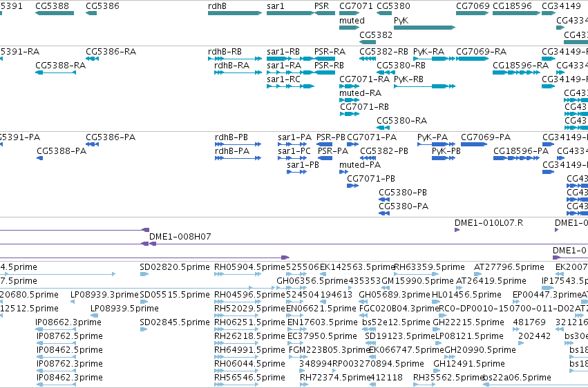
Task: Select the CG5386 gene feature
Action: (91, 13)
